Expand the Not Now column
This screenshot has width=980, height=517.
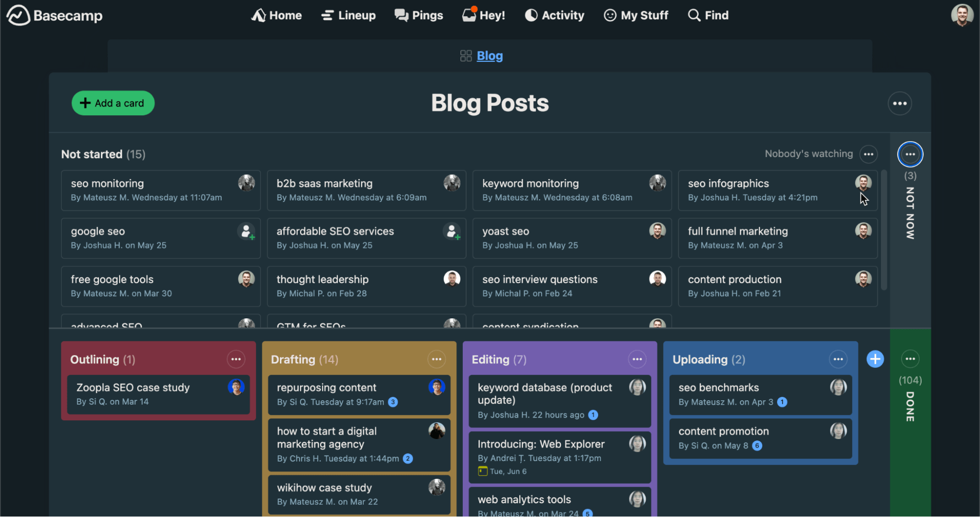(x=910, y=213)
